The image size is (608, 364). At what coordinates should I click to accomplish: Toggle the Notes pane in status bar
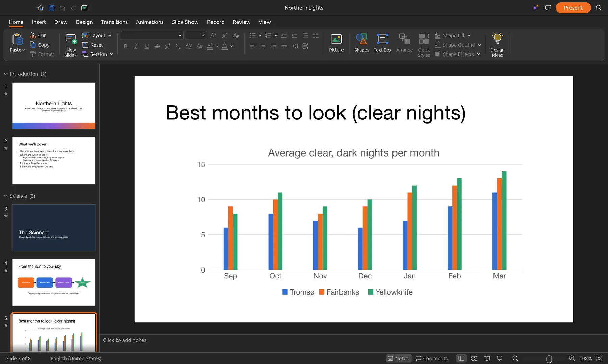click(x=398, y=358)
